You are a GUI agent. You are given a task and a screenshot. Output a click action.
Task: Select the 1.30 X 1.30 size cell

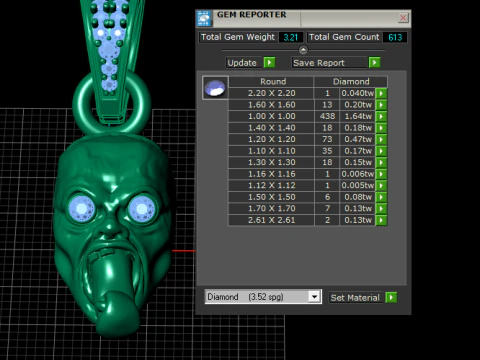tap(271, 162)
